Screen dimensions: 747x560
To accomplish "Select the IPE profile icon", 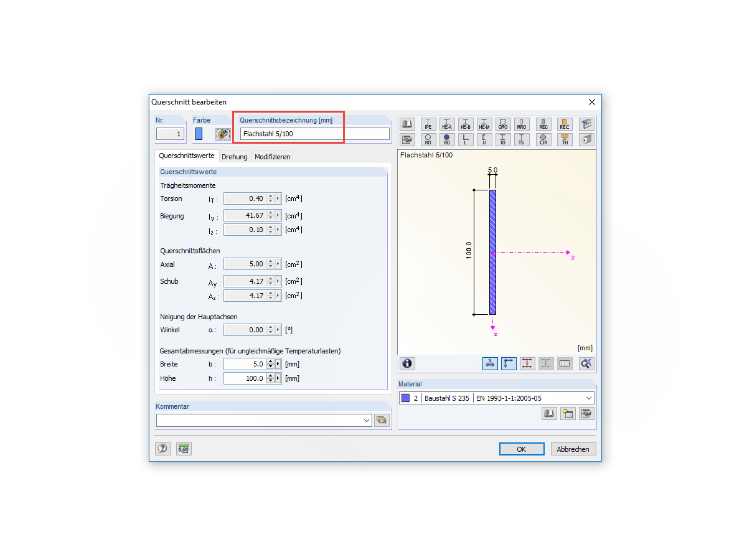I will (x=428, y=124).
